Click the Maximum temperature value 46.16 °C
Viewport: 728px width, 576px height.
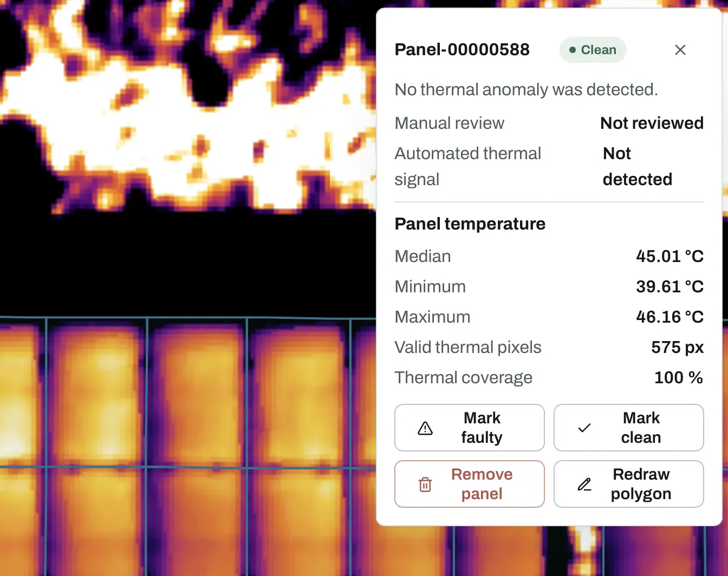point(669,317)
